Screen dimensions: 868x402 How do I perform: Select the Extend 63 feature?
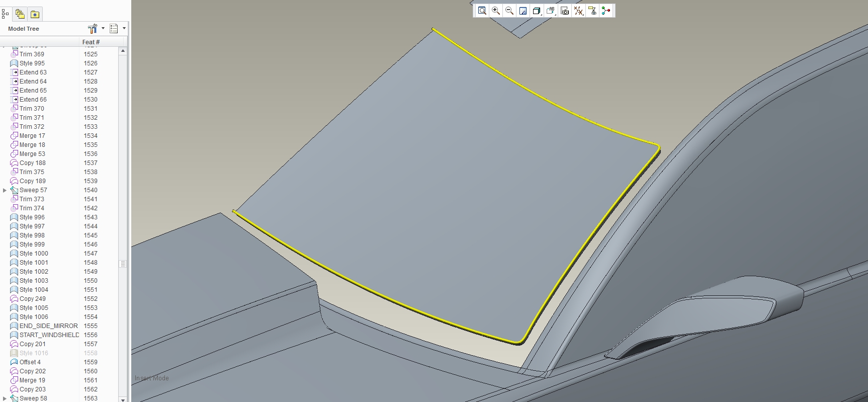coord(33,72)
